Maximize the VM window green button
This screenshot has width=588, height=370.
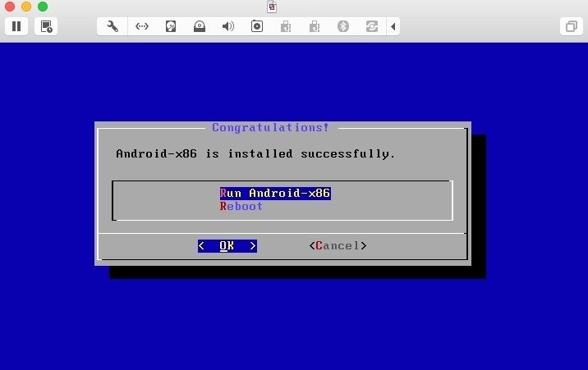point(43,7)
